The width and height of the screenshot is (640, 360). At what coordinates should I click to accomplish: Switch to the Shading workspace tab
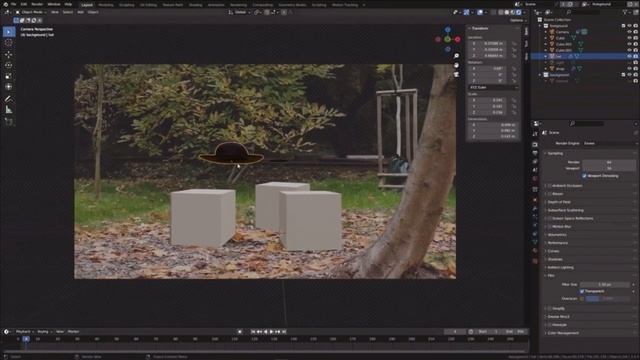coord(195,5)
